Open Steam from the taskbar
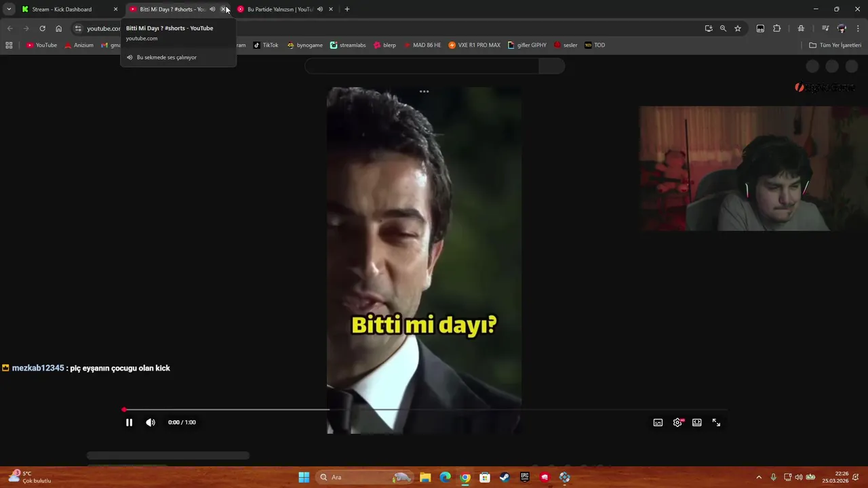Viewport: 868px width, 488px height. coord(505,477)
